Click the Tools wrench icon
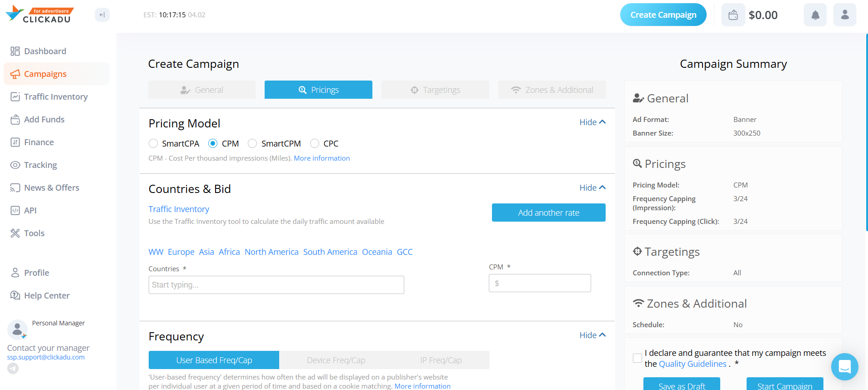 tap(15, 233)
